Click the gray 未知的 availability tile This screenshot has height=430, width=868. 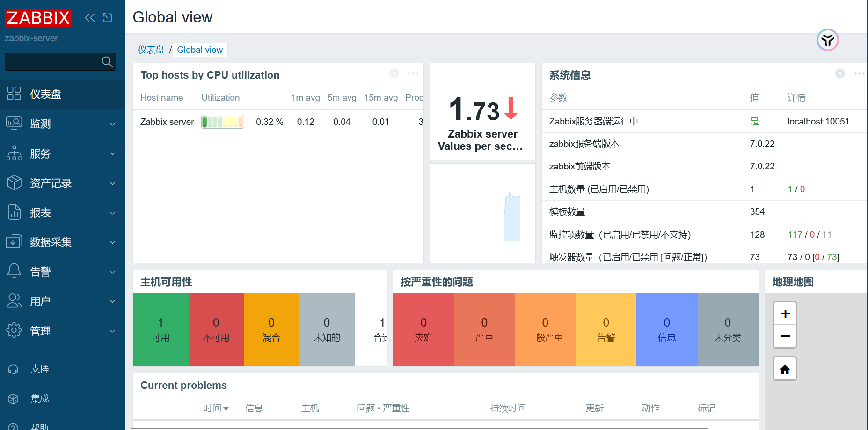pyautogui.click(x=327, y=330)
